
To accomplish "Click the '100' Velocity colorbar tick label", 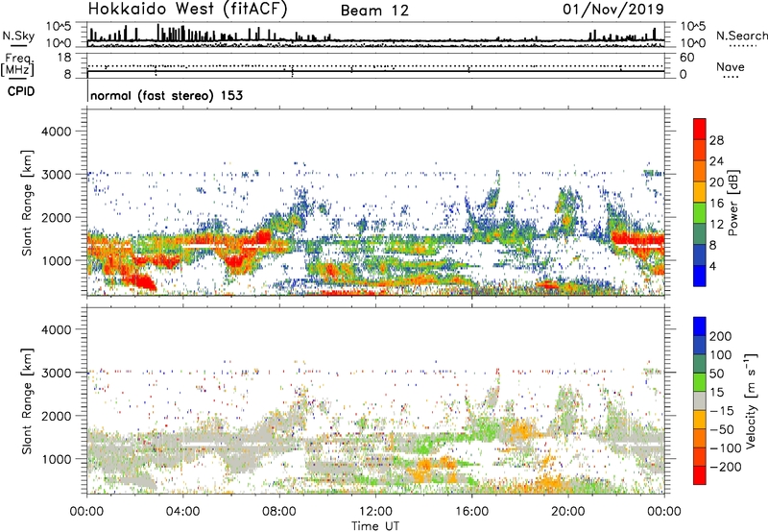I will point(721,355).
